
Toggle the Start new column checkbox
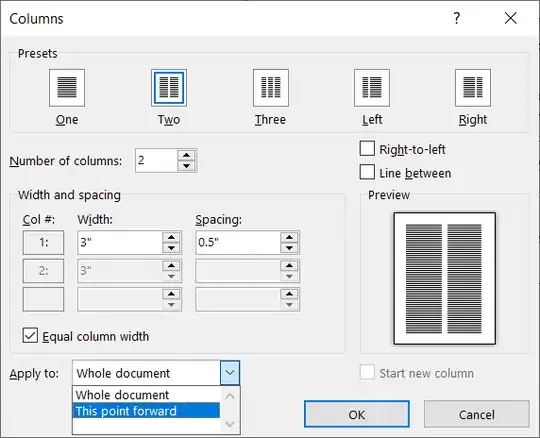click(367, 373)
